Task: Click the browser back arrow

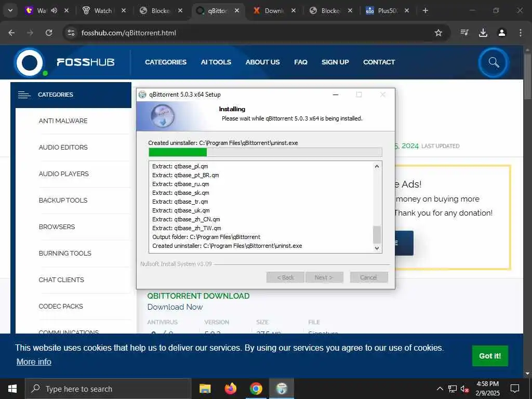Action: (x=11, y=33)
